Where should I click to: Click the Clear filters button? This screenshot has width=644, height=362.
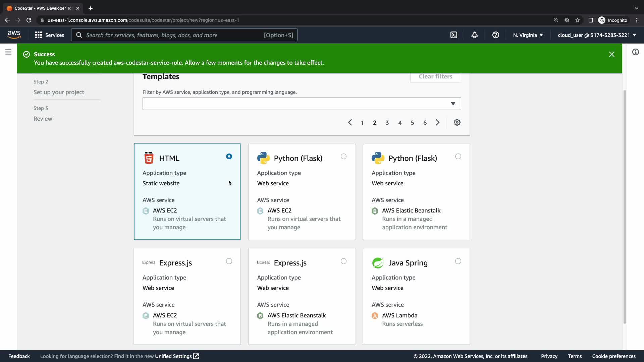point(435,76)
